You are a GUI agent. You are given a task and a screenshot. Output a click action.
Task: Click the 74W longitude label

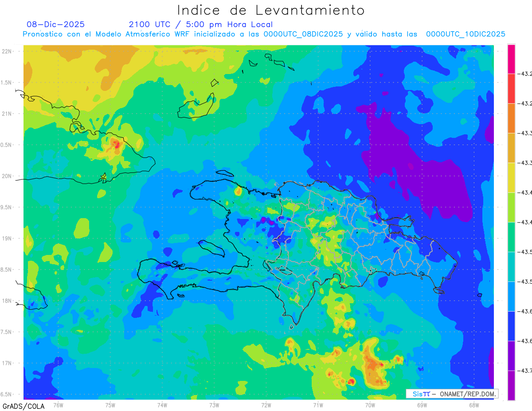[x=162, y=404]
